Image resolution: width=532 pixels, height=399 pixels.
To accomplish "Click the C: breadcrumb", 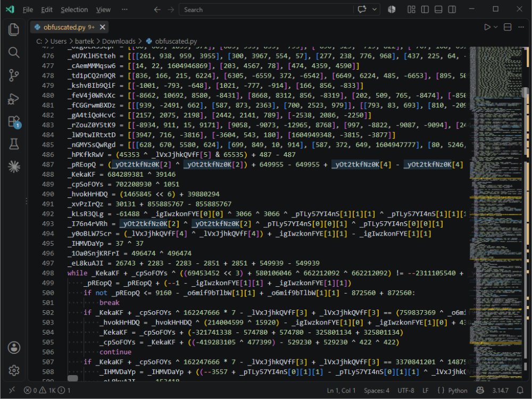I will 39,41.
